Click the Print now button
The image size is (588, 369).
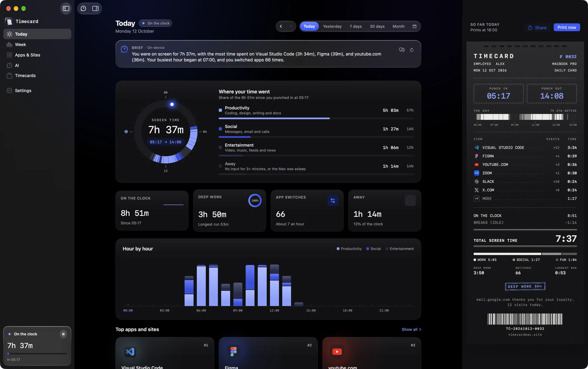[x=566, y=27]
